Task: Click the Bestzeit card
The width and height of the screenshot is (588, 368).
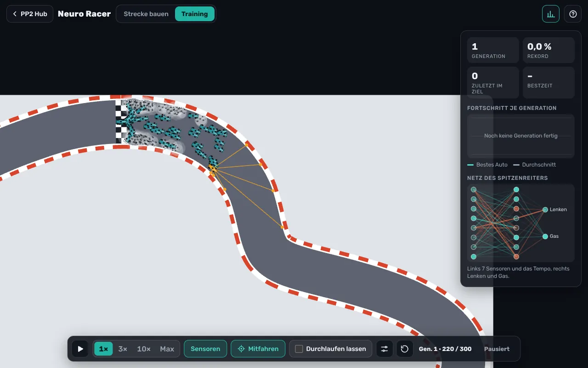Action: 548,82
